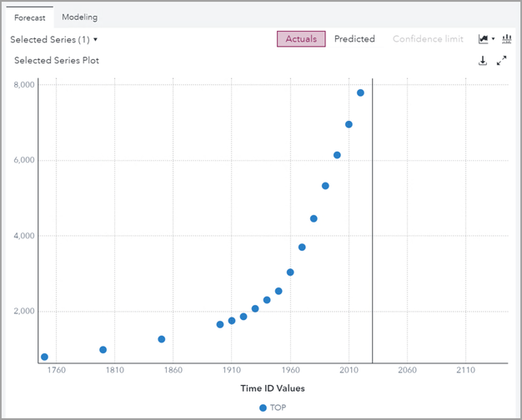Screen dimensions: 522x420
Task: Switch to the Forecast tab
Action: click(29, 17)
